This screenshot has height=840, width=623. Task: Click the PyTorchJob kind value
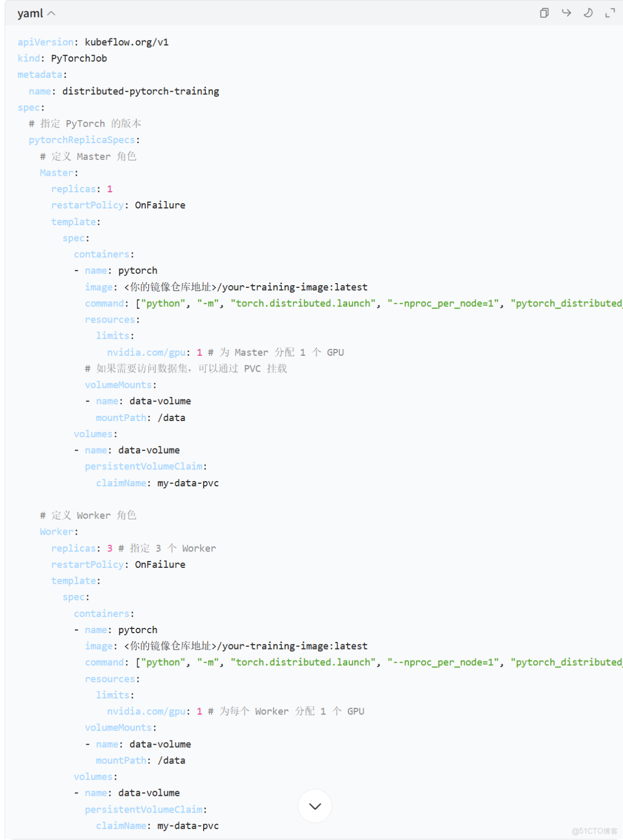(79, 58)
